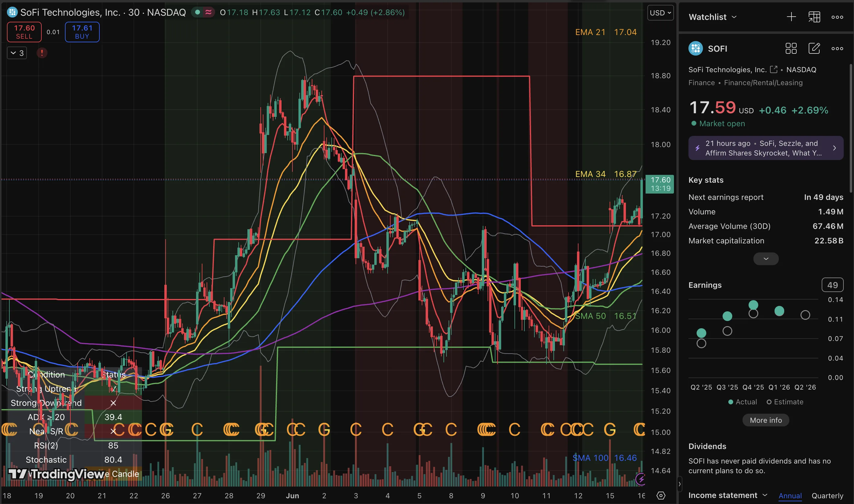Open the Watchlist dropdown
The width and height of the screenshot is (854, 504).
712,17
